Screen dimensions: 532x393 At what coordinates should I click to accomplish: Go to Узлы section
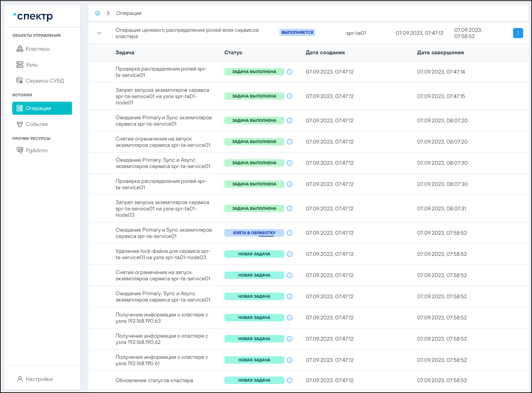[32, 65]
